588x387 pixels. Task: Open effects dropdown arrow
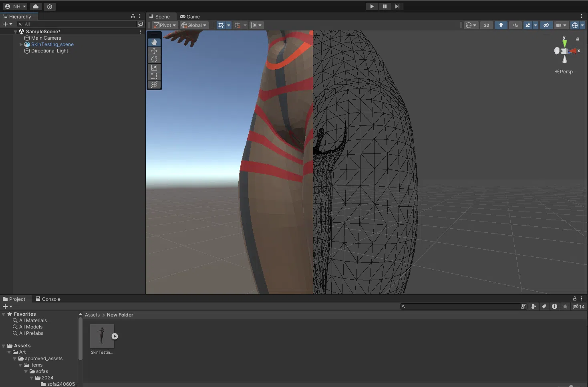click(x=536, y=25)
